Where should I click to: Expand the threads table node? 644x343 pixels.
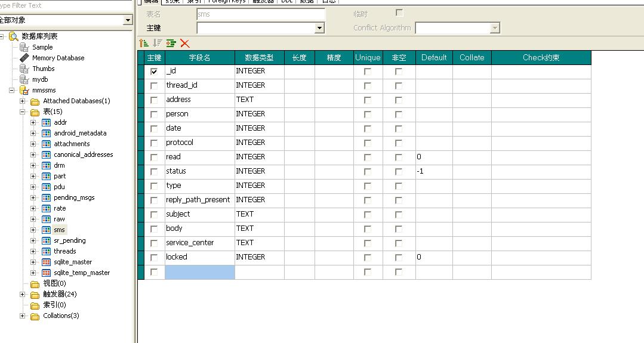tap(33, 251)
